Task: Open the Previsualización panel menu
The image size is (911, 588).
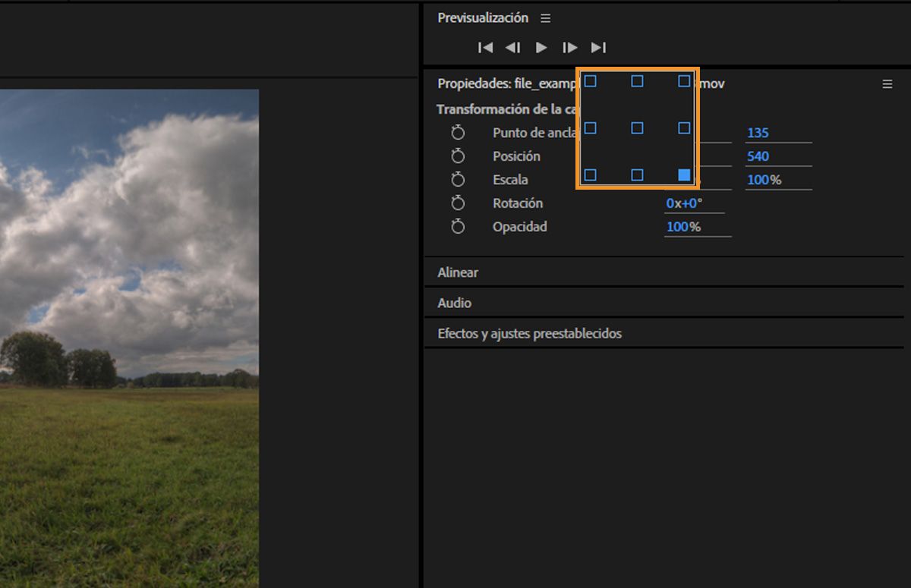Action: pos(545,17)
